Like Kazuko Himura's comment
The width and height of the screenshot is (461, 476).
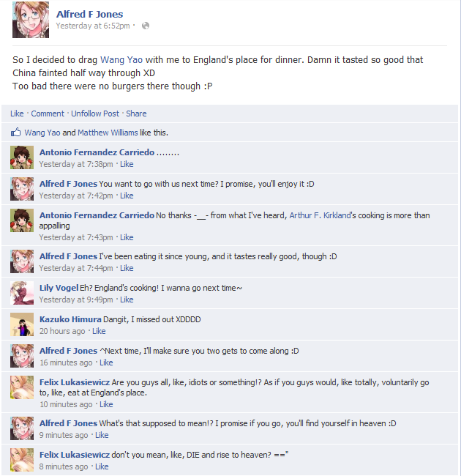point(99,331)
